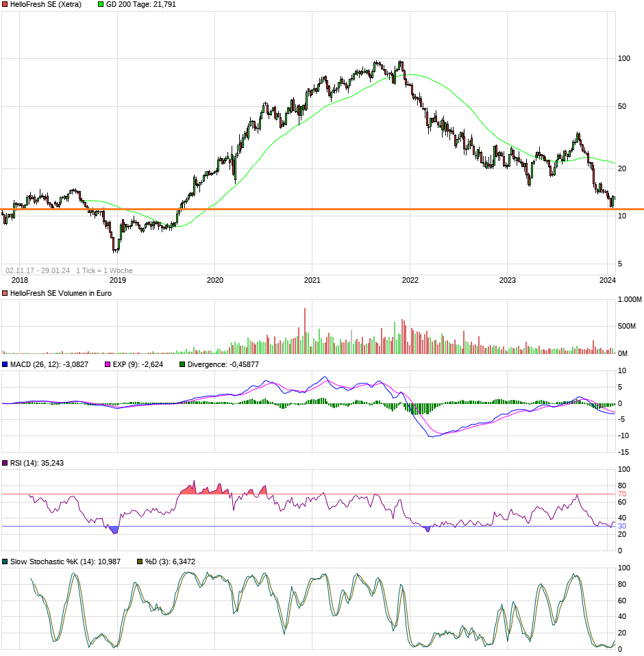Click the date range 02.11.17 - 29.01.24 text
Image resolution: width=644 pixels, height=656 pixels.
point(38,270)
